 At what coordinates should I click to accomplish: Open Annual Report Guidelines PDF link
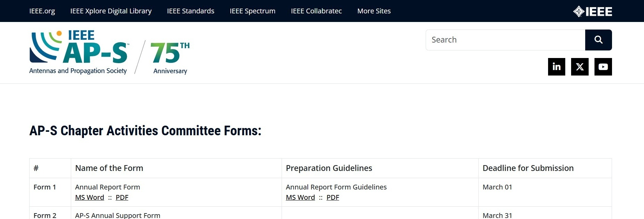(333, 197)
